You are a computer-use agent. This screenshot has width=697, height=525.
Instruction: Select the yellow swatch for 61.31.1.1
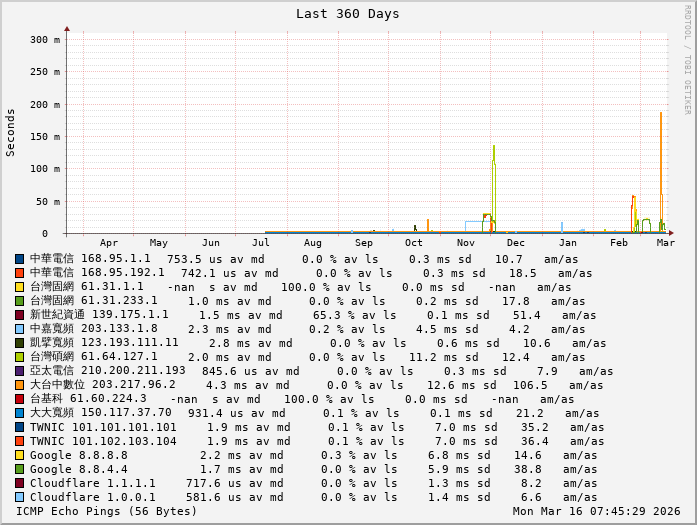[20, 287]
